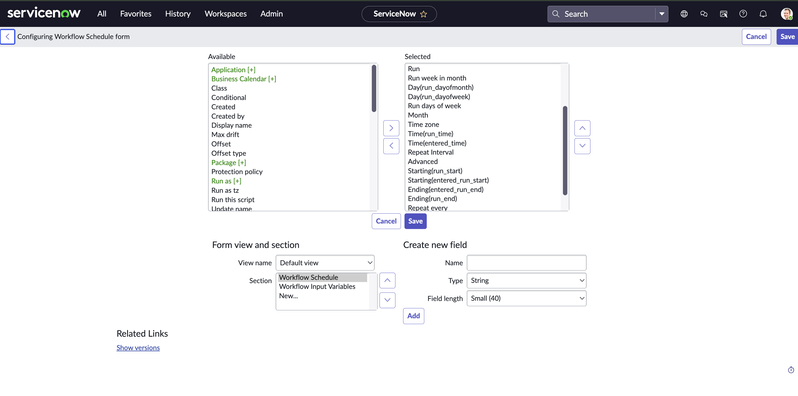The width and height of the screenshot is (798, 396).
Task: Open the chat conversations icon in header
Action: click(704, 14)
